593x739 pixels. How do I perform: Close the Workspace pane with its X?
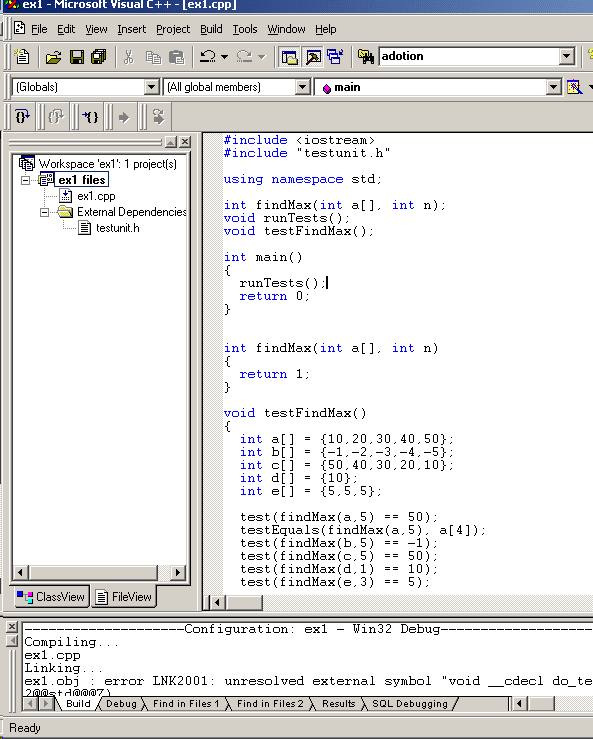pyautogui.click(x=185, y=141)
